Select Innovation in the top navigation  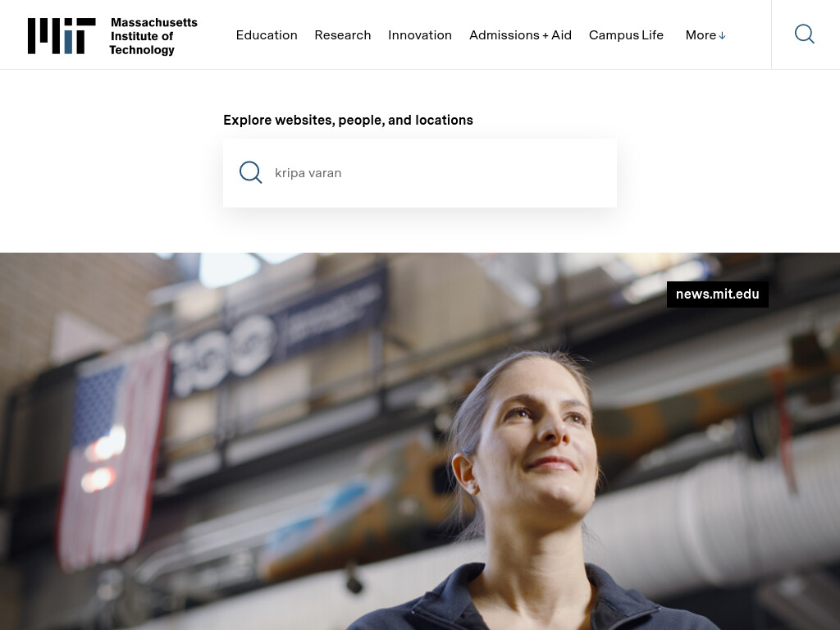[419, 34]
